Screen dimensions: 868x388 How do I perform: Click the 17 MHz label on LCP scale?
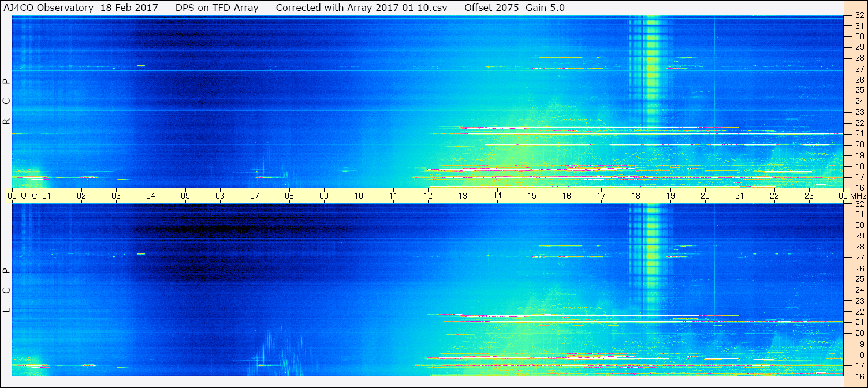[x=859, y=365]
